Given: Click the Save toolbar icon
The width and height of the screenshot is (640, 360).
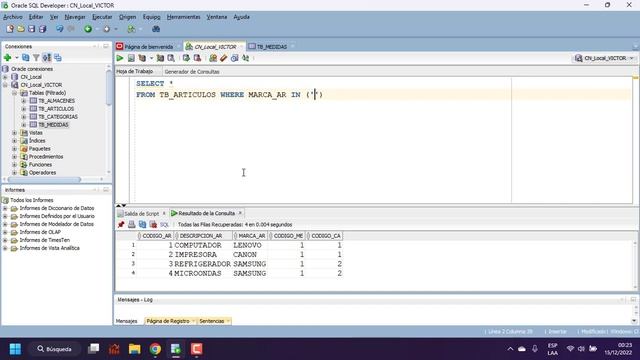Looking at the screenshot, I should tap(31, 29).
